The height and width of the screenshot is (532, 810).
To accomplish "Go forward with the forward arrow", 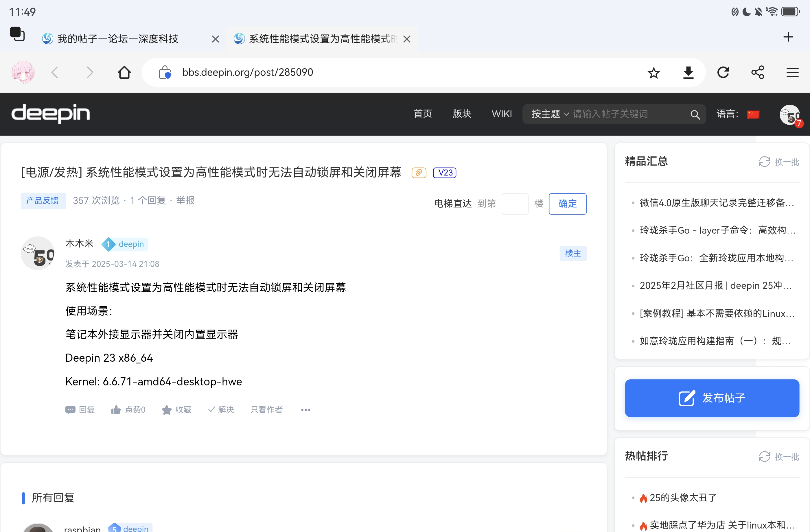I will (90, 73).
